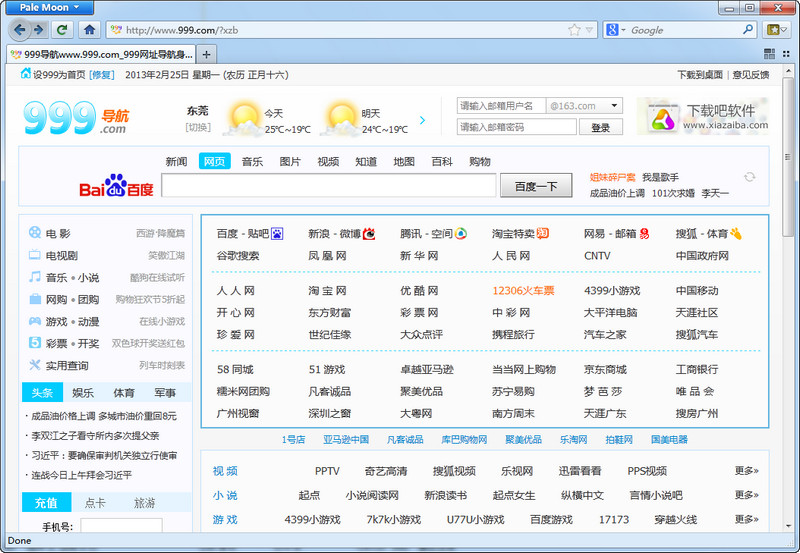800x553 pixels.
Task: Focus the 手机号 input field
Action: coord(121,525)
